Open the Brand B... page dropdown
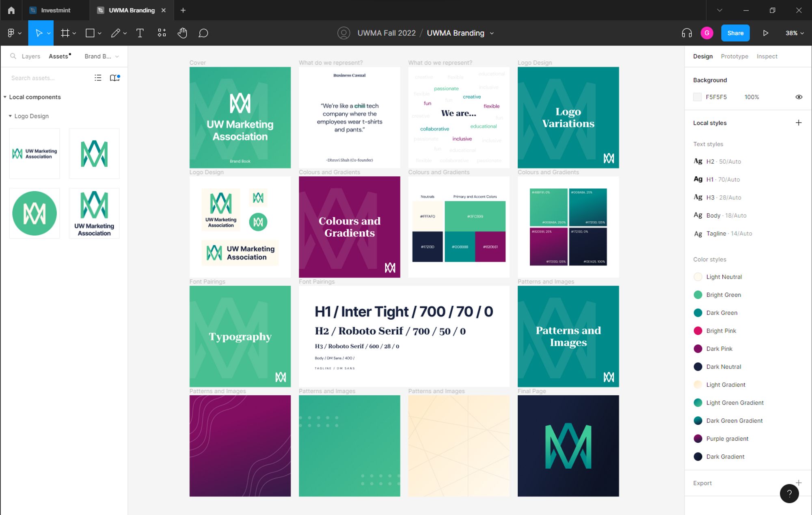The height and width of the screenshot is (515, 812). (101, 56)
